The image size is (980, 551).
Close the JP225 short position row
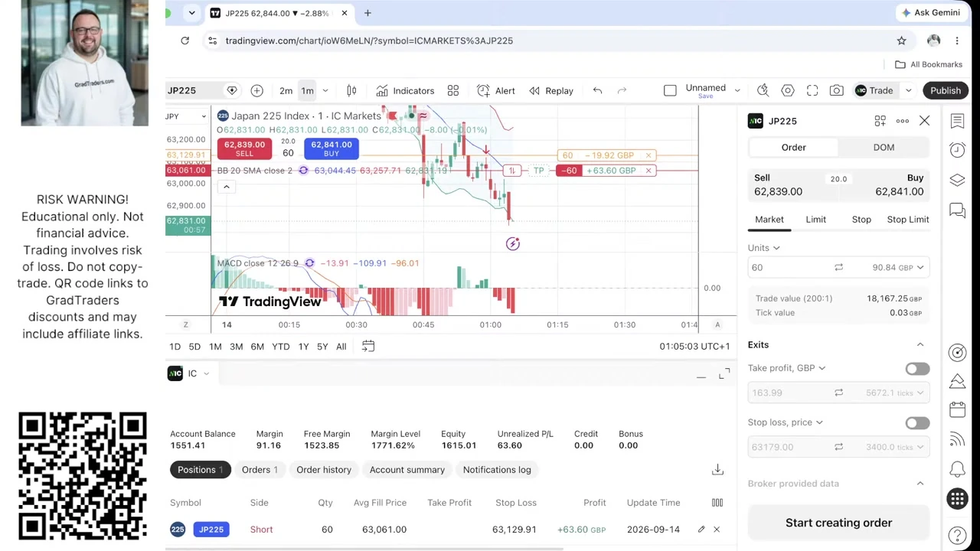coord(717,530)
